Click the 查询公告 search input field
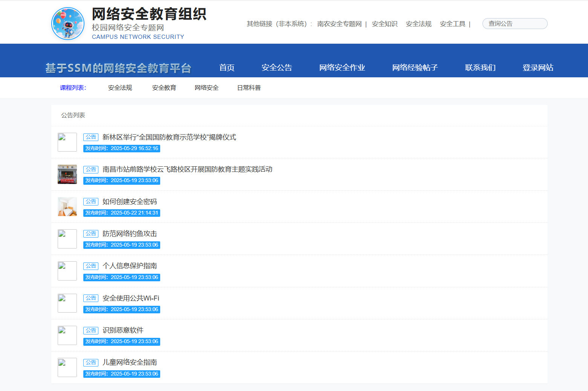The width and height of the screenshot is (588, 391). 515,23
